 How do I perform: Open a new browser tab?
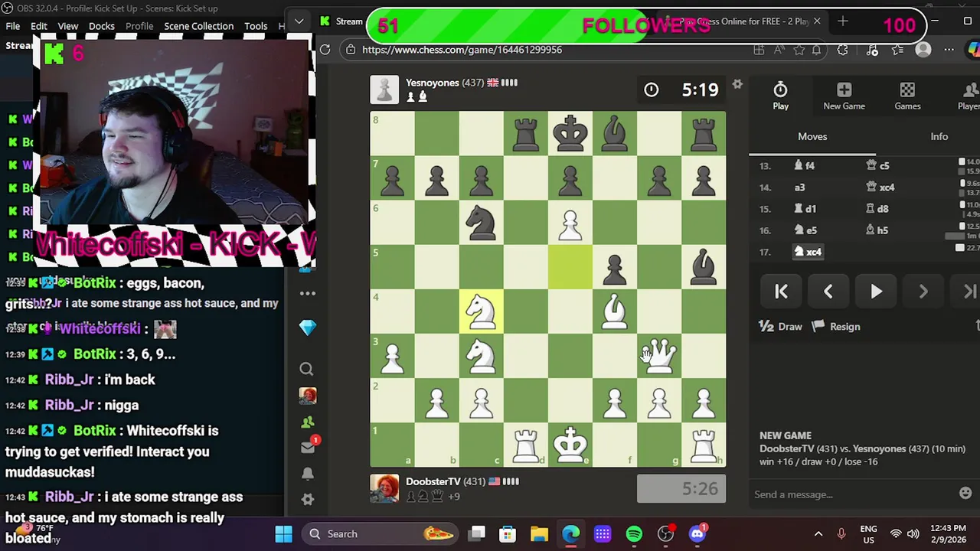click(x=842, y=21)
